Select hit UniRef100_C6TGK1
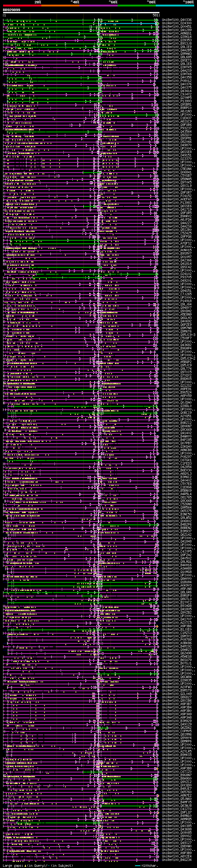Screen dimensions: 197x868 tap(177, 460)
